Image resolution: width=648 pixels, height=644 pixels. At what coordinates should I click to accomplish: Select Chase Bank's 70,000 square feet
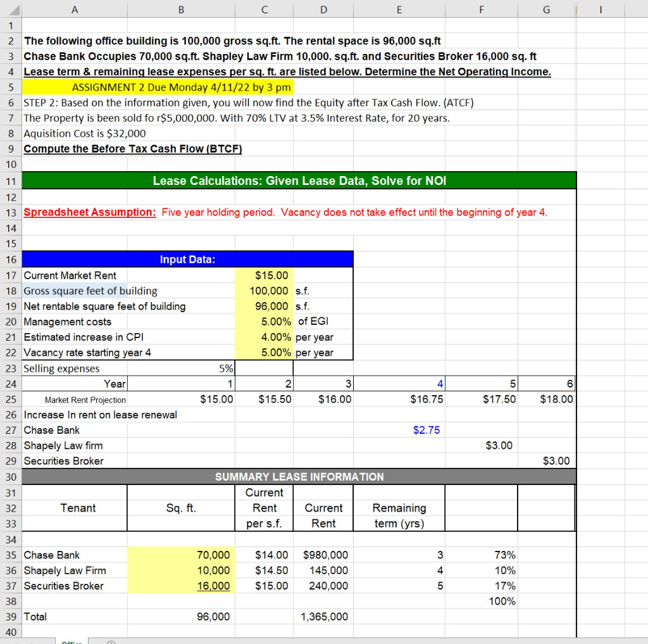181,555
